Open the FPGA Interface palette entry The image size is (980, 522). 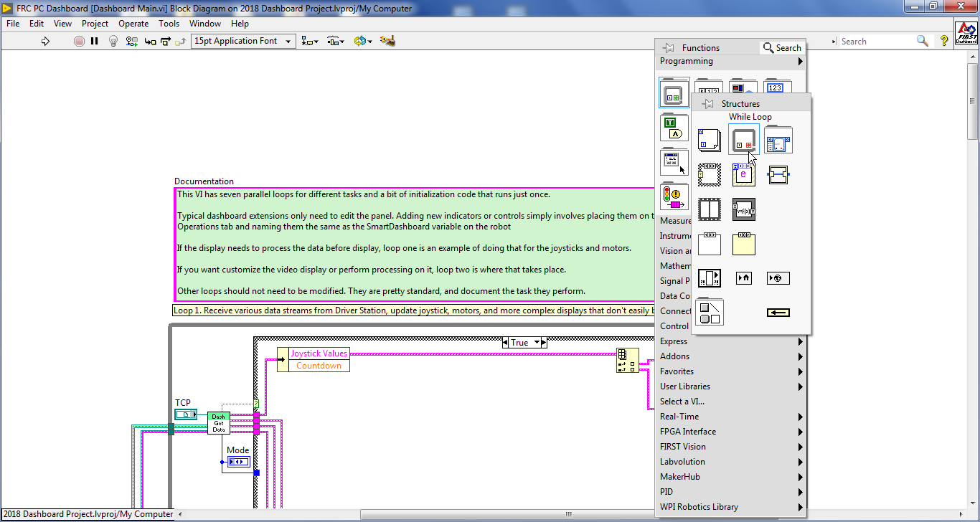tap(731, 432)
